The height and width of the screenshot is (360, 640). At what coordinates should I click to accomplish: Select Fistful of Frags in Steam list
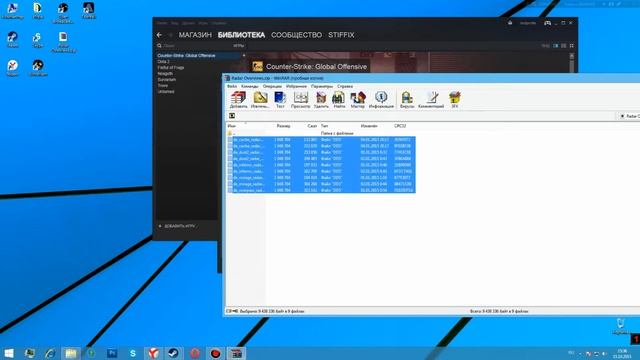coord(171,68)
